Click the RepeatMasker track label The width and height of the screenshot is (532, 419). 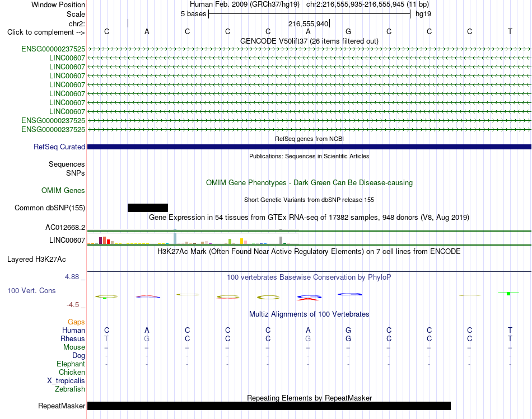click(x=62, y=406)
